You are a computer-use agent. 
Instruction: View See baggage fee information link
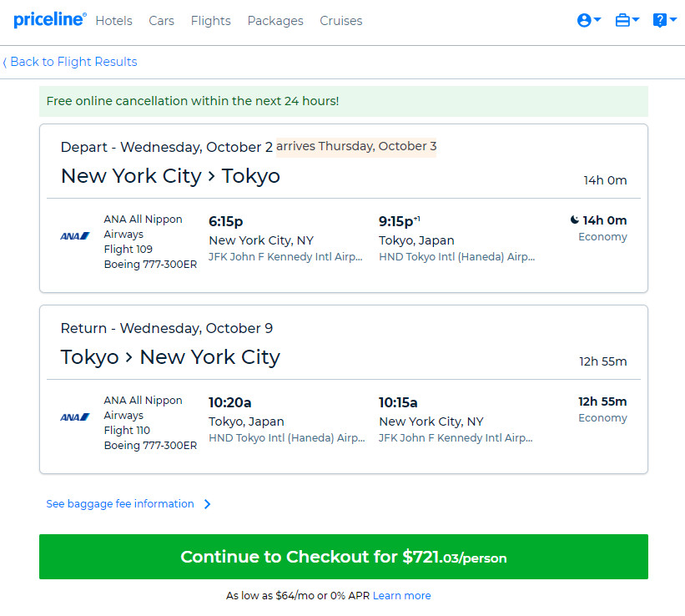click(120, 503)
